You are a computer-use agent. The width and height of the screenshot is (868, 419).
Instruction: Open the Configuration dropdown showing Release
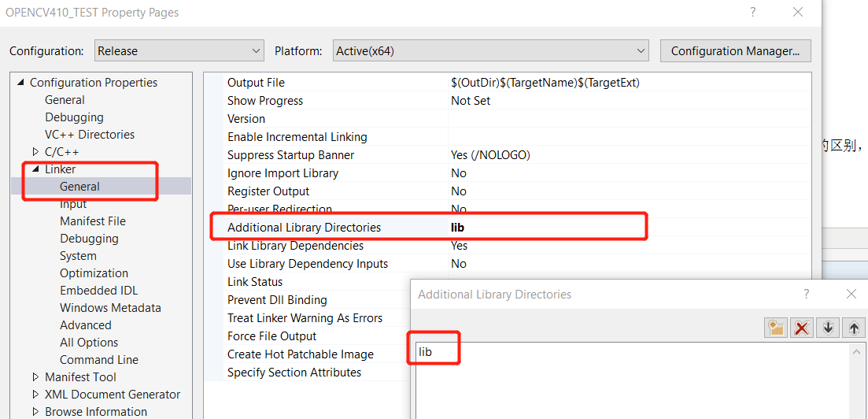click(x=179, y=51)
